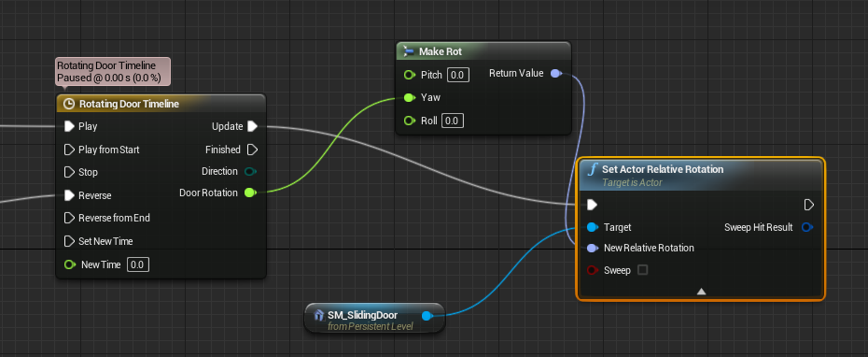The height and width of the screenshot is (357, 868).
Task: Click the Door Rotation output pin
Action: coord(249,193)
